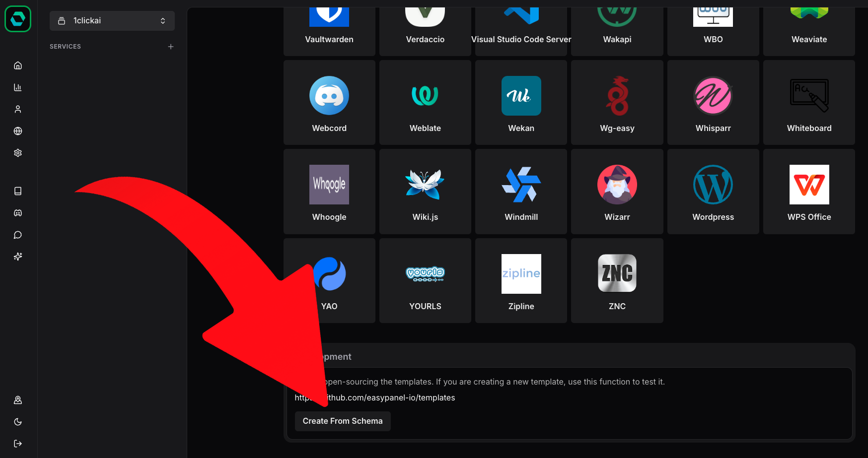Pick the Wizarr template icon

click(617, 185)
